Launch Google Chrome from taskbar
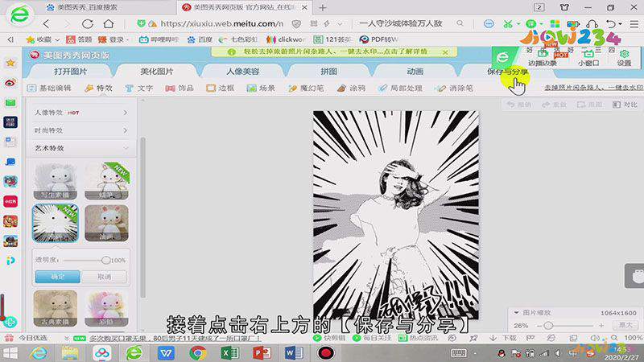 click(198, 353)
